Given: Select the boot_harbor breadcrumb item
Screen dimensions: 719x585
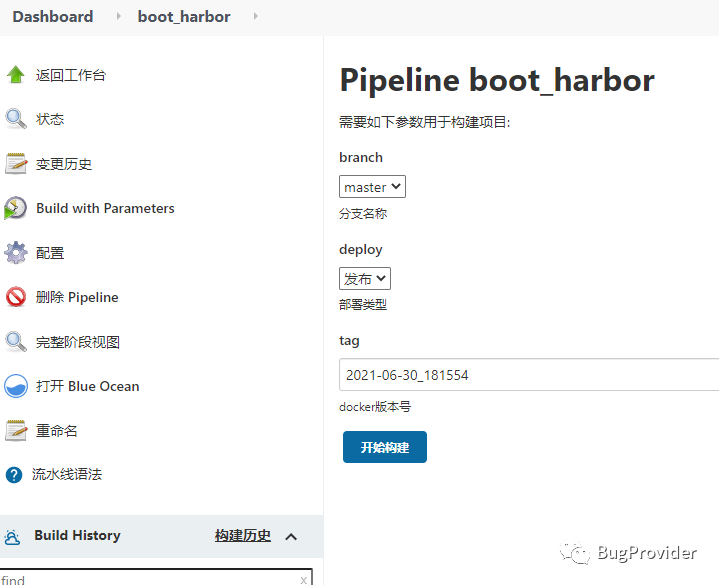Looking at the screenshot, I should coord(184,17).
